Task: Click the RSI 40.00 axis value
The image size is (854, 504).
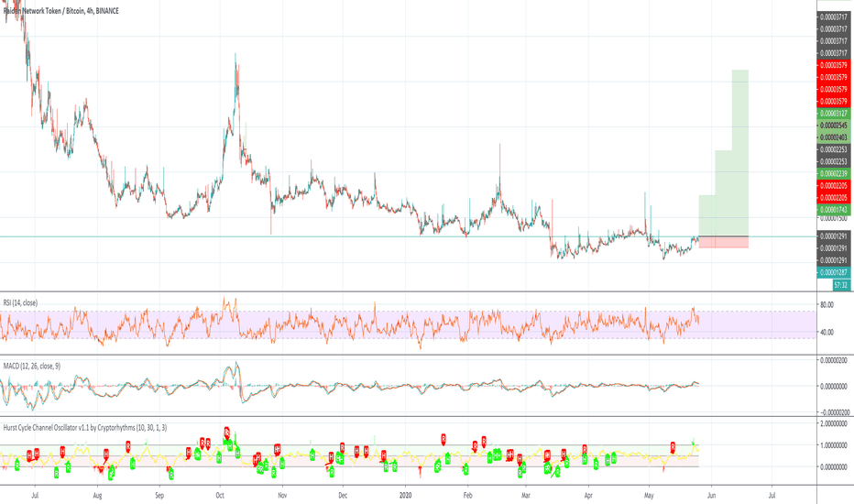Action: [827, 332]
